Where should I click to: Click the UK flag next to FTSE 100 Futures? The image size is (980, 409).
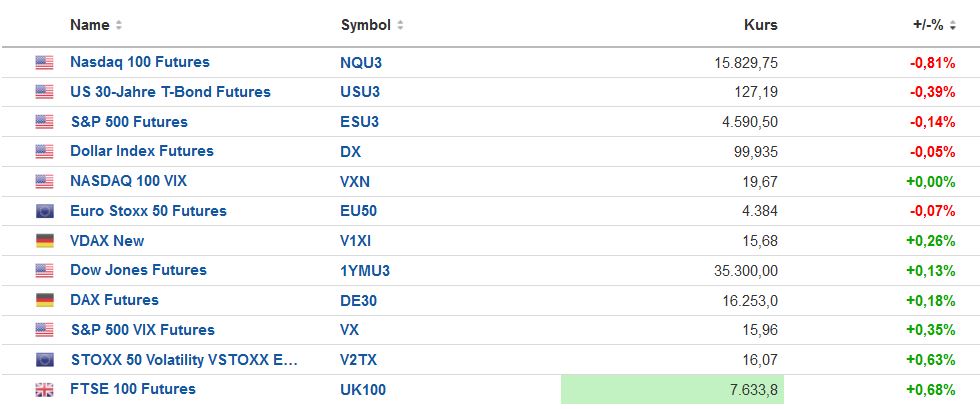pyautogui.click(x=44, y=390)
